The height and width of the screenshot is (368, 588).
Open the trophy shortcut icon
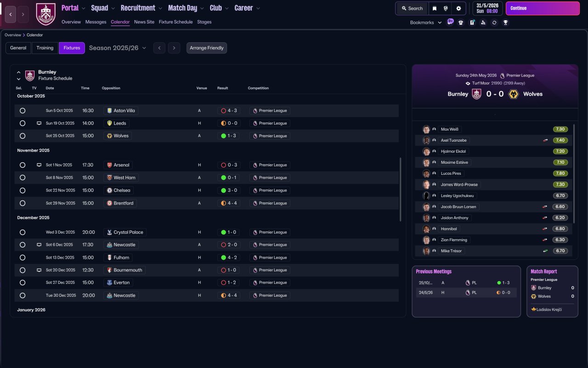505,23
